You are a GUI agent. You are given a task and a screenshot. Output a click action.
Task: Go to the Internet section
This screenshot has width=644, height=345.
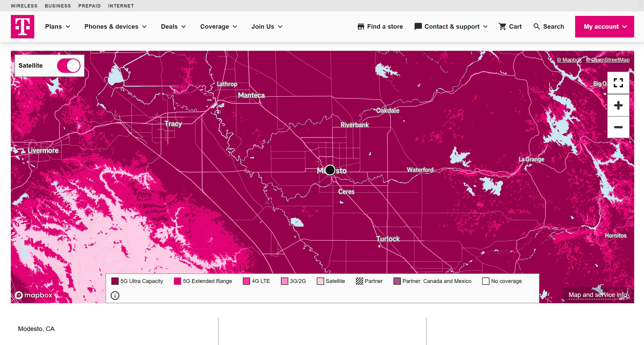coord(121,6)
